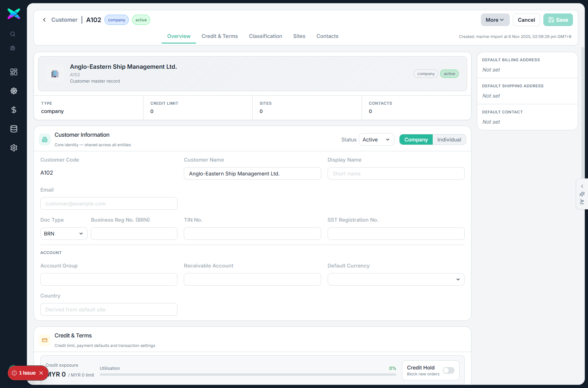Screen dimensions: 588x388
Task: Click the Country derived field
Action: 109,309
